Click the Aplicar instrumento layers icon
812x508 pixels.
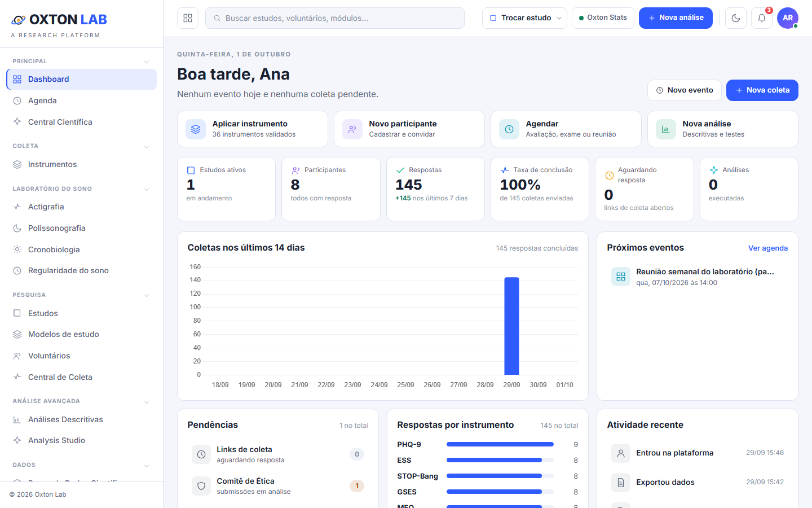click(196, 129)
